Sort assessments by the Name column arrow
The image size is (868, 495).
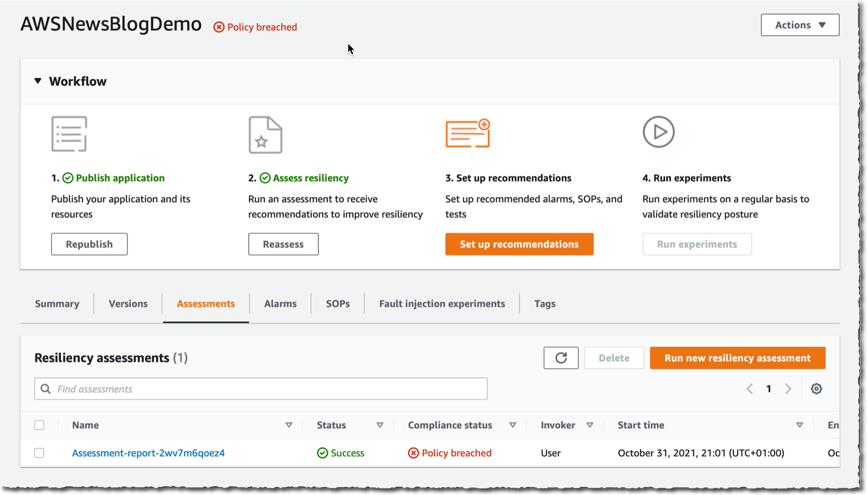tap(289, 425)
